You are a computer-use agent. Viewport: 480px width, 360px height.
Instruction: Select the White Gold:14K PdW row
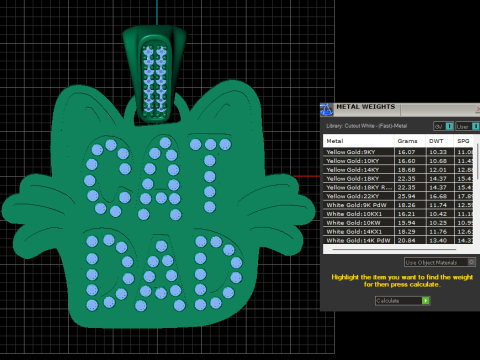(398, 240)
